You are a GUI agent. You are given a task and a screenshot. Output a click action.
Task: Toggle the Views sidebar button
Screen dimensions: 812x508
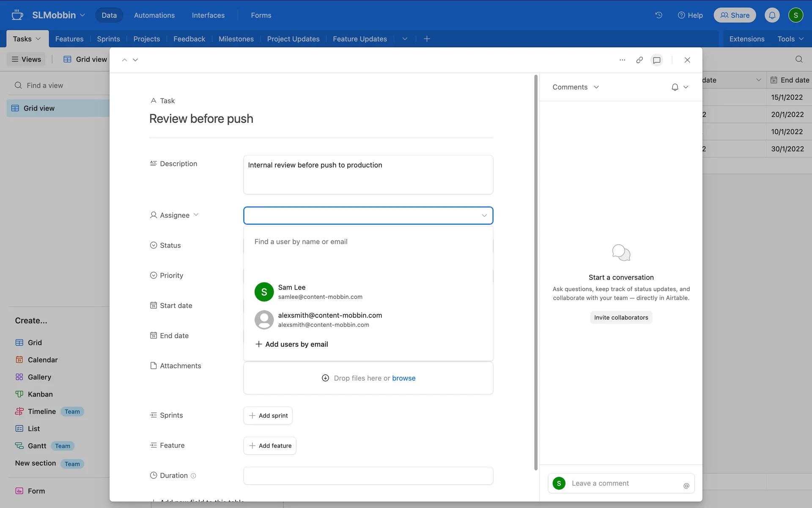[26, 59]
